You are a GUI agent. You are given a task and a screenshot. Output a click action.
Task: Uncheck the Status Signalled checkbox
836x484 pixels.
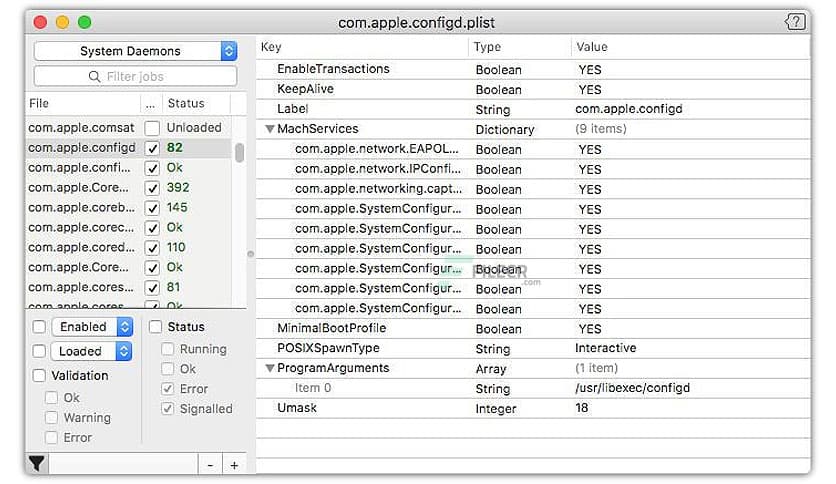tap(167, 409)
